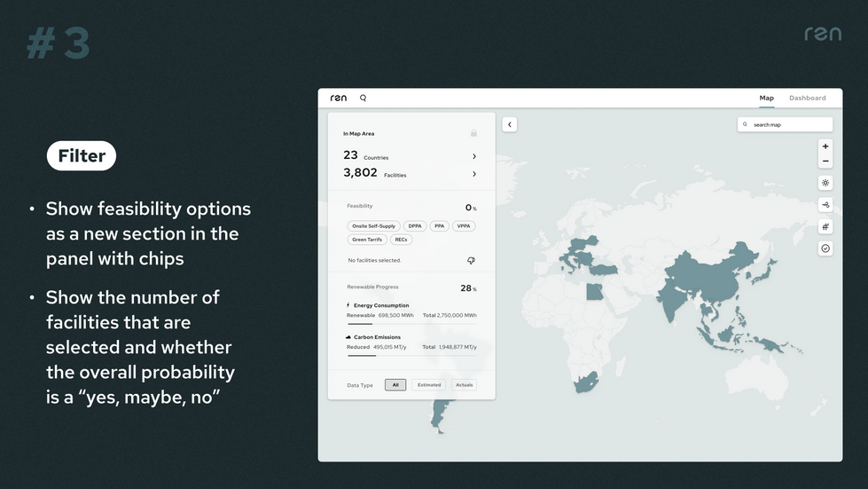Click the checkmark circle map icon
The width and height of the screenshot is (868, 489).
click(825, 248)
